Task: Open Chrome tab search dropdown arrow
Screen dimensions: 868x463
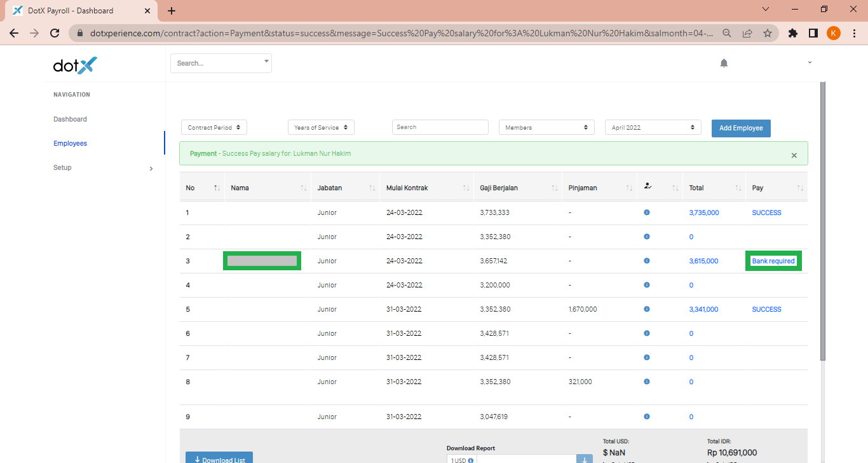Action: [765, 10]
